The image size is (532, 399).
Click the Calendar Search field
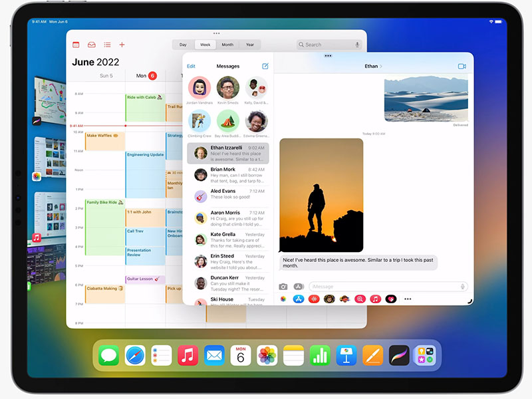click(329, 45)
